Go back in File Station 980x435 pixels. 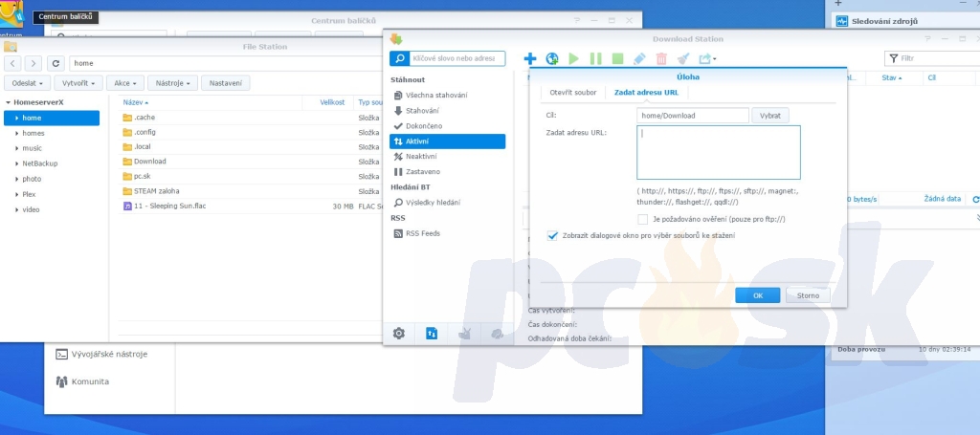pos(12,63)
